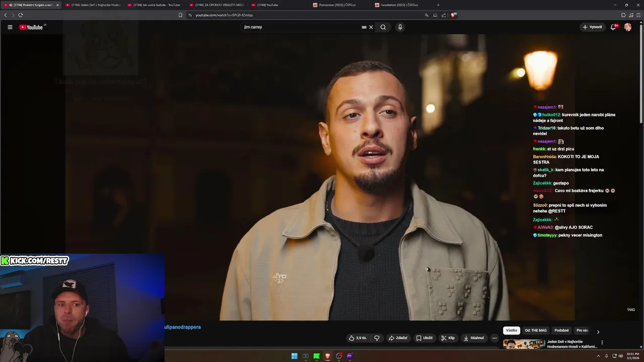The width and height of the screenshot is (644, 362).
Task: Switch to 'ZA OPONOU VIRALITY' browser tab
Action: 217,5
